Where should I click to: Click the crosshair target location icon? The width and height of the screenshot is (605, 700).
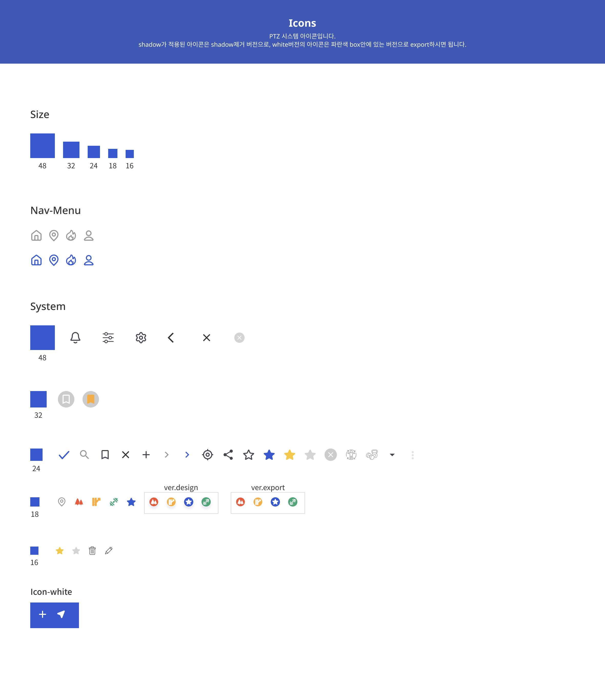pyautogui.click(x=208, y=455)
